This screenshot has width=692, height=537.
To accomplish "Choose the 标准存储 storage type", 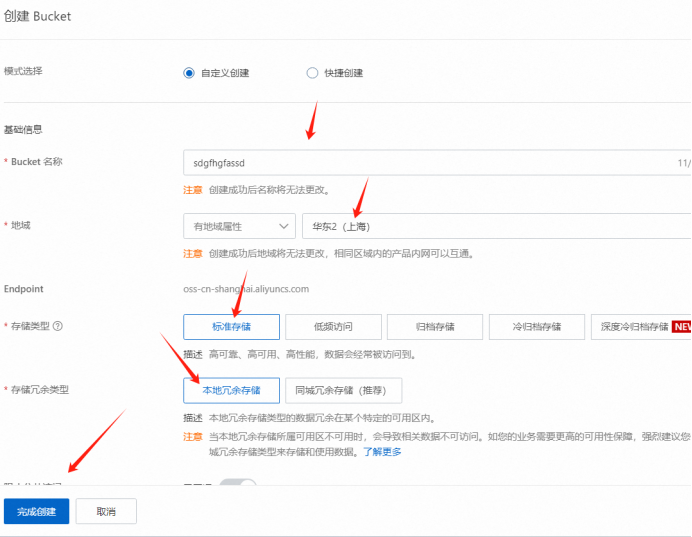I will tap(231, 327).
